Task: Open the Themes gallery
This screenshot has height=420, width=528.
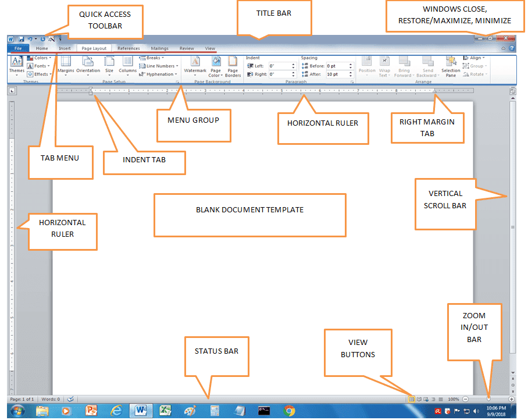Action: coord(16,65)
